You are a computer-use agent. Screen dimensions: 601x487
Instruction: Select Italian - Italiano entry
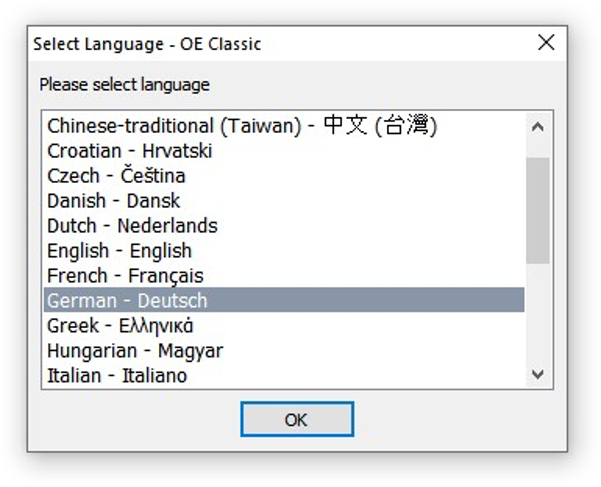click(284, 375)
